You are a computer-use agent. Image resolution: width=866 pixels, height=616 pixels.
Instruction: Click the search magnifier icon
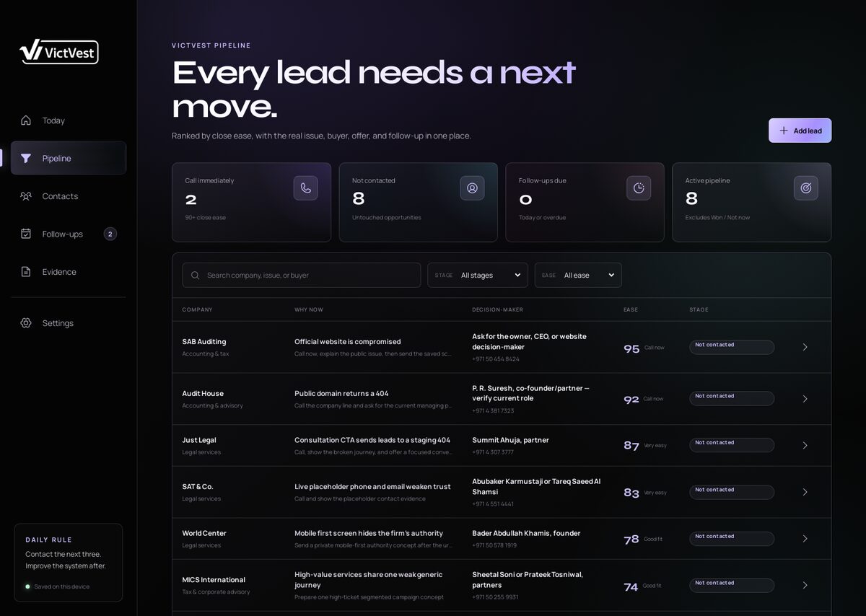click(196, 276)
